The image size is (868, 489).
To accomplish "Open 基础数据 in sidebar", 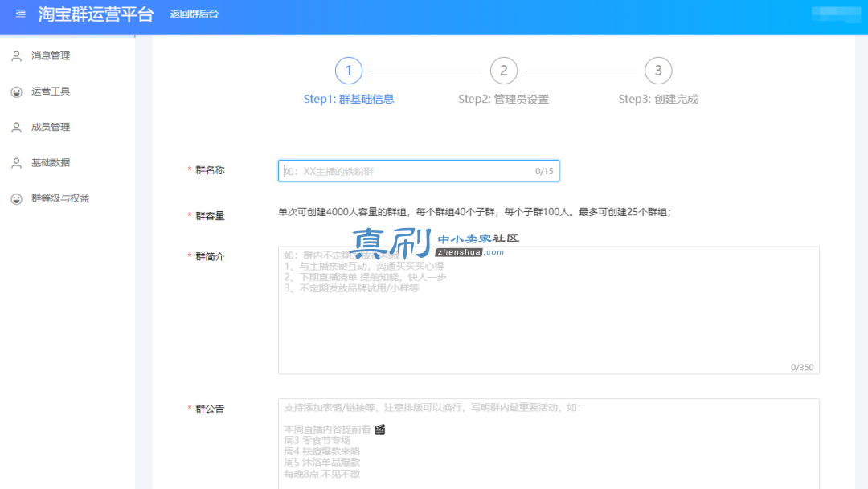I will coord(51,163).
